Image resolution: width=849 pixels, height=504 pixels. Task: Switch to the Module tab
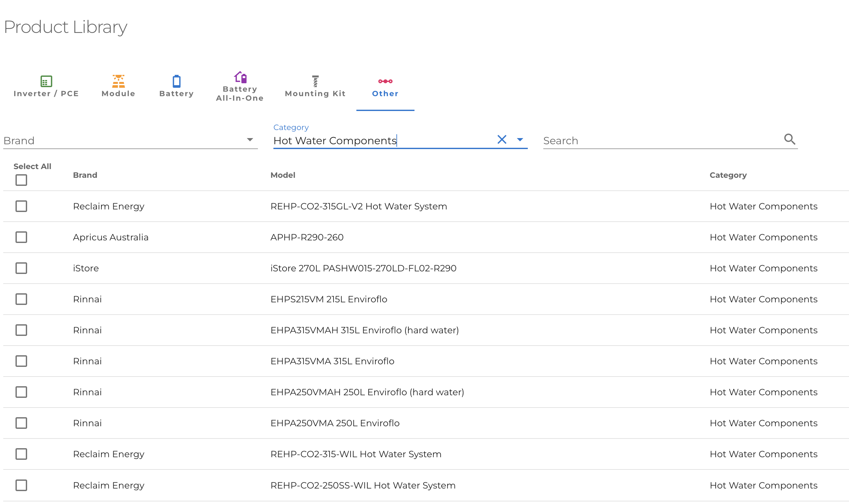(118, 86)
